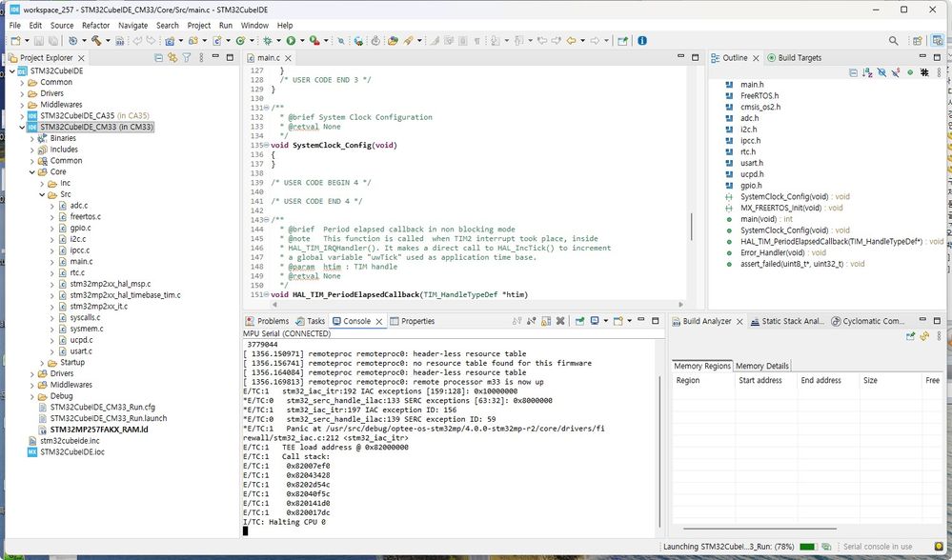Toggle Link with Editor in Project Explorer

coord(172,58)
